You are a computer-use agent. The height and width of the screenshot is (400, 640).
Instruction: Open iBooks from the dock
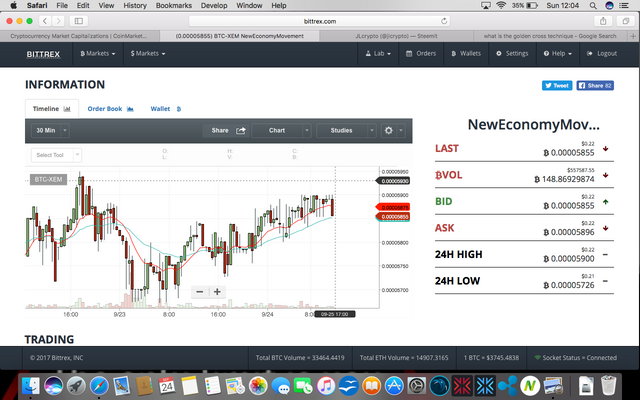tap(371, 385)
